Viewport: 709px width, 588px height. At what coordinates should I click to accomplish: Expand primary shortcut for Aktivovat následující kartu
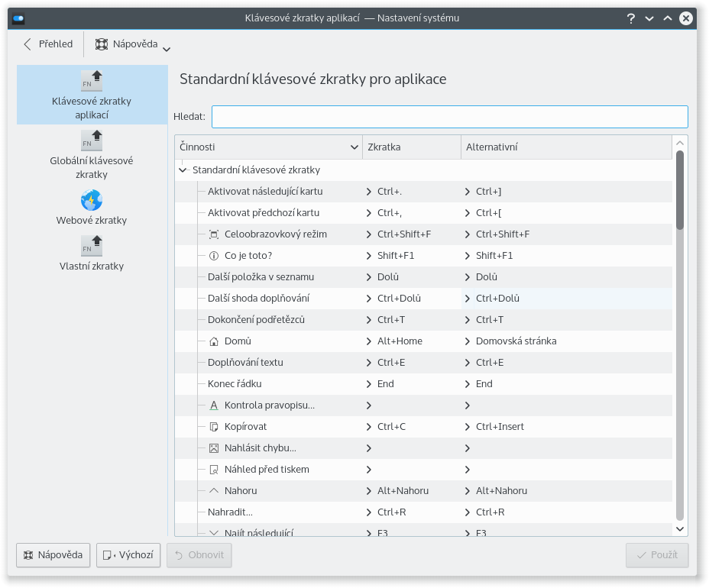[x=369, y=192]
